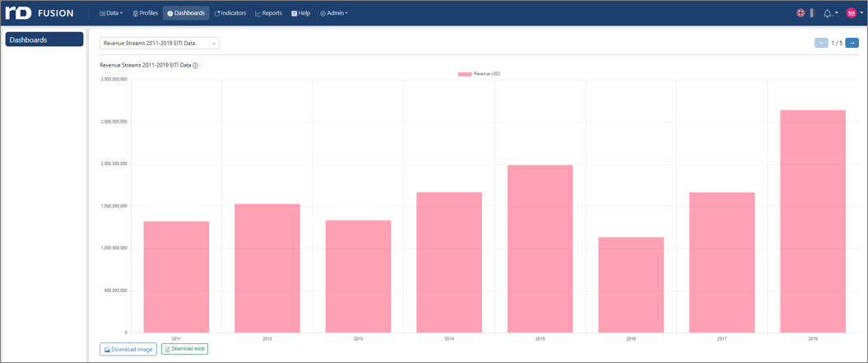This screenshot has height=363, width=868.
Task: Click the 2013 revenue bar
Action: point(358,276)
